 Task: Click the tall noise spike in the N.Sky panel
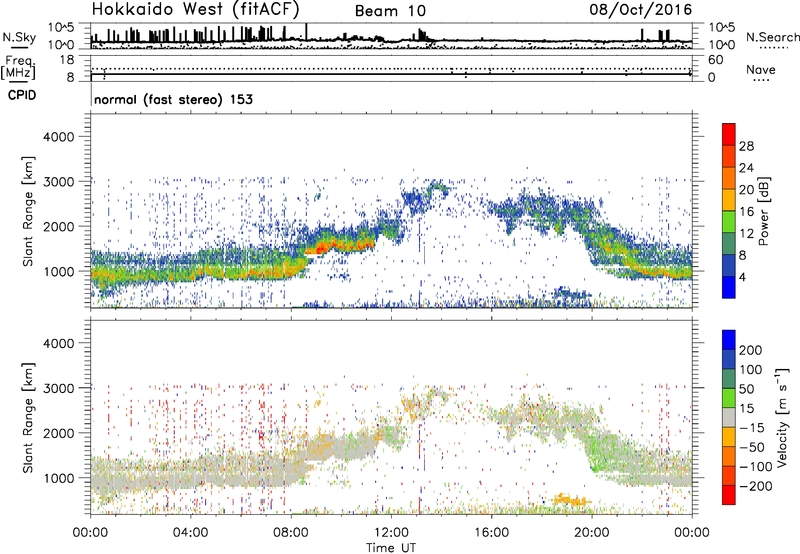306,32
